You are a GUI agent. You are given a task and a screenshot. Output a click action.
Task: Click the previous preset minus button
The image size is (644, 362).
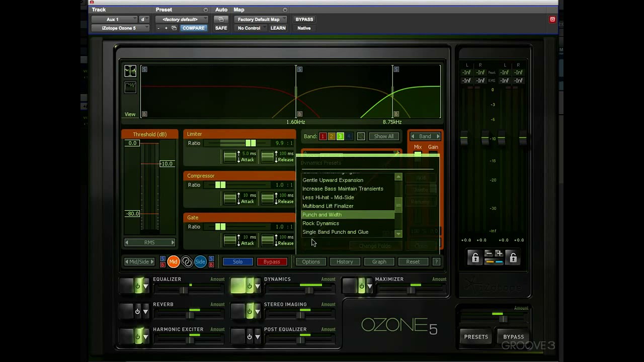coord(158,28)
